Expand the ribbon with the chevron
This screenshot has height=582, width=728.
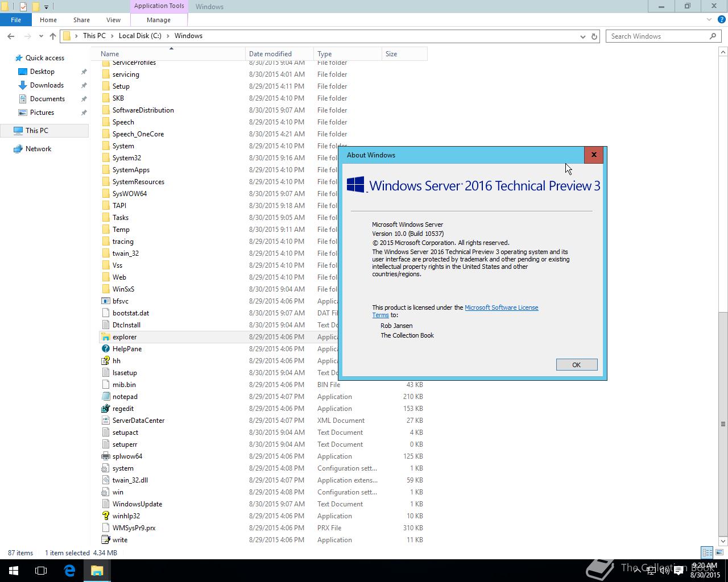709,20
